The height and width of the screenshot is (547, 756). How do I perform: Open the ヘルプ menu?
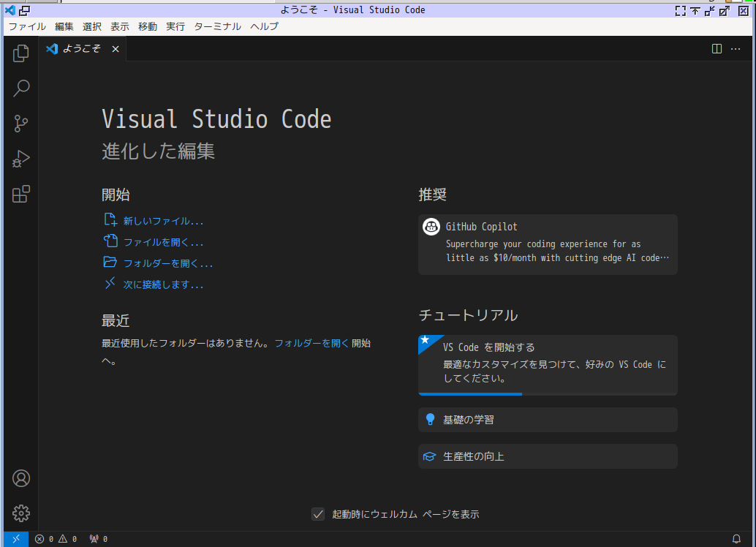point(264,26)
